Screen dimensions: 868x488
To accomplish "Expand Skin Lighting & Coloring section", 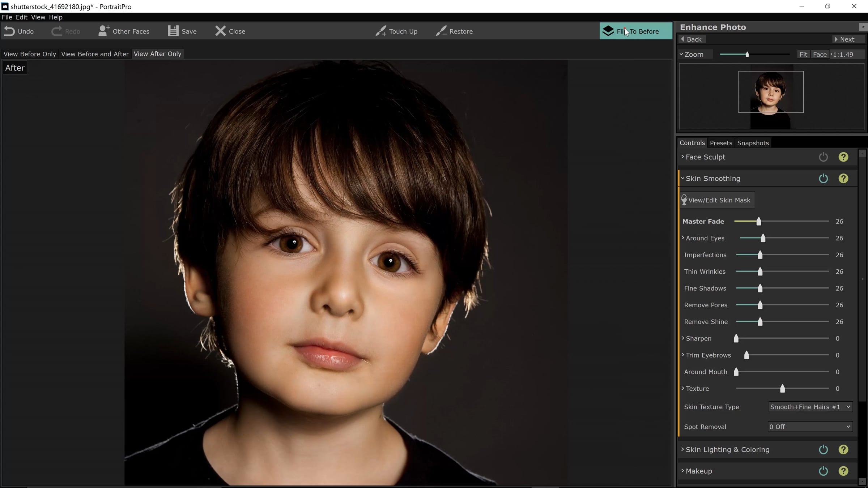I will pyautogui.click(x=727, y=450).
